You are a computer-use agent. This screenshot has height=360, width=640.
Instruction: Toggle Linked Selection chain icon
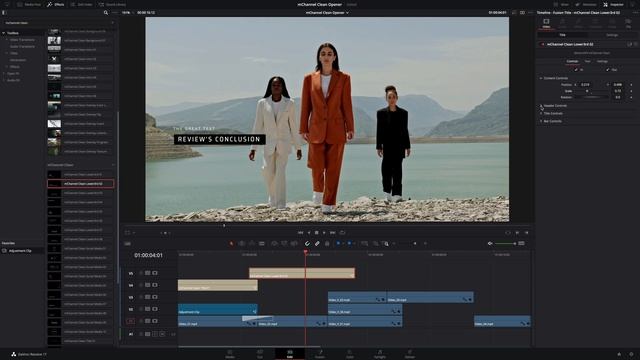tap(317, 244)
